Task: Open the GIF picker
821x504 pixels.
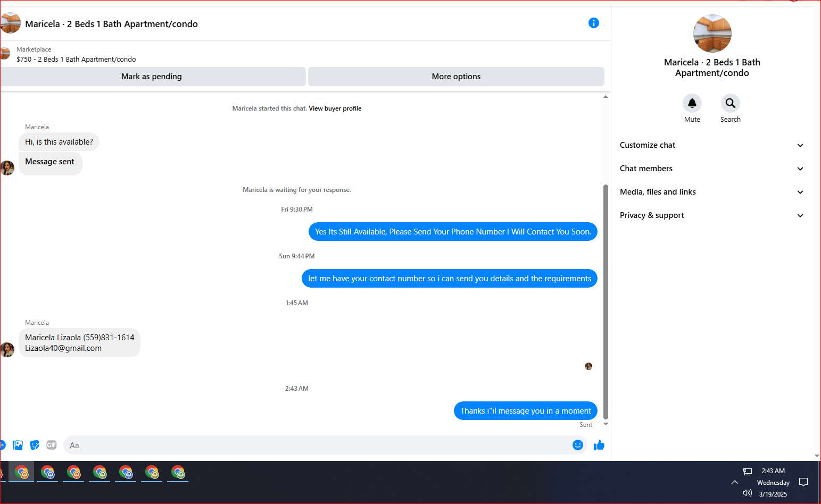Action: 52,445
